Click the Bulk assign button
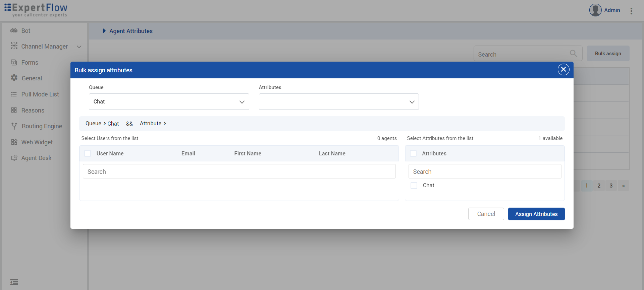This screenshot has width=644, height=290. pos(608,54)
